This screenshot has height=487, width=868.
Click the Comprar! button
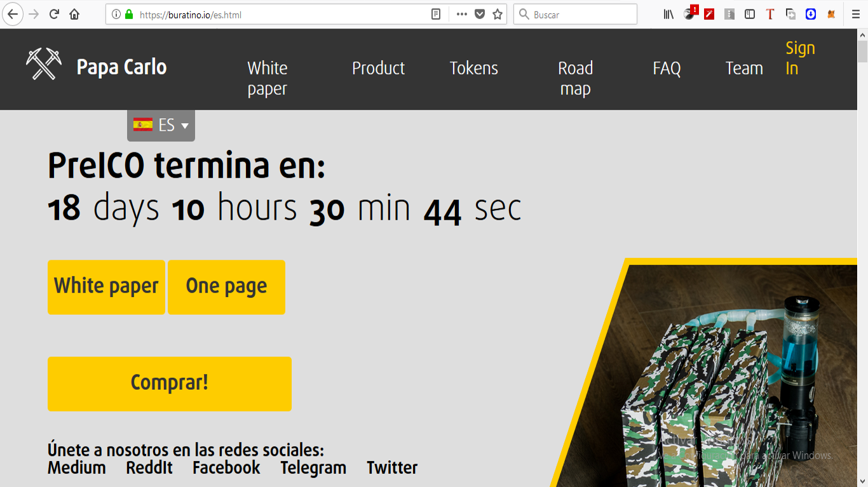click(x=170, y=384)
